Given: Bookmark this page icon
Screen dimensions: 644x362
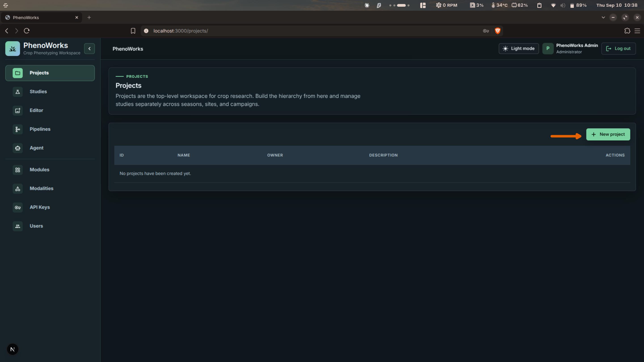Looking at the screenshot, I should click(x=133, y=31).
